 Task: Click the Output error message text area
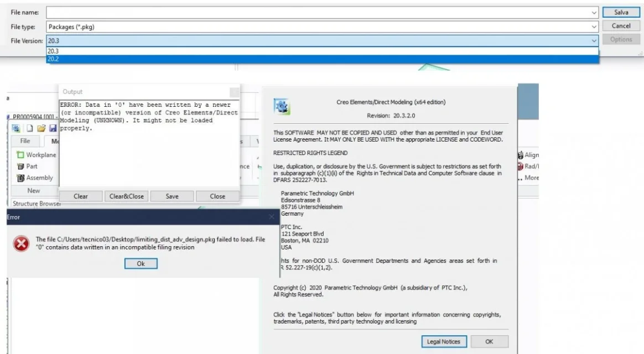pyautogui.click(x=149, y=143)
